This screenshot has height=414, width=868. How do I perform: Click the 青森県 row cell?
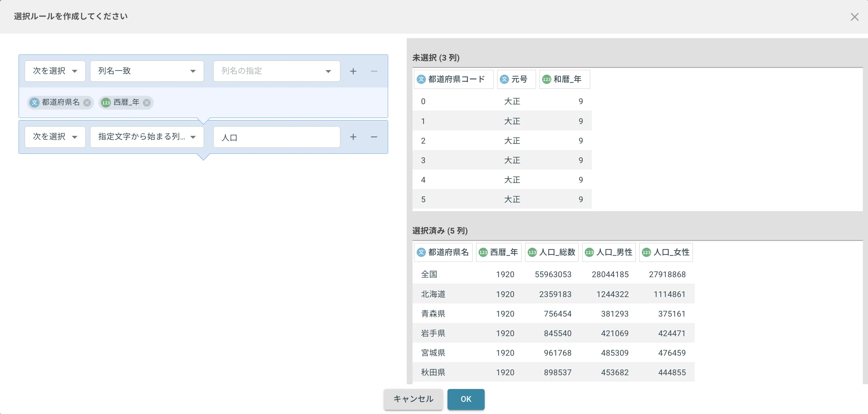coord(433,314)
